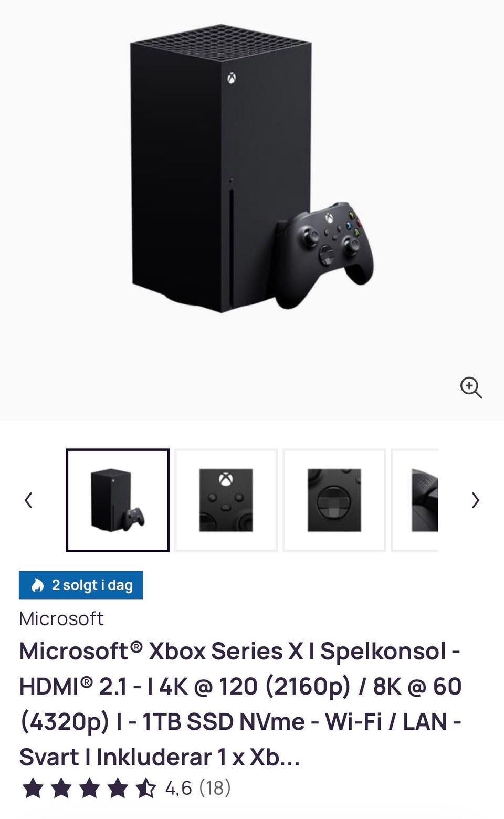Viewport: 504px width, 819px height.
Task: Click the Xbox logo on the console tower
Action: point(232,79)
